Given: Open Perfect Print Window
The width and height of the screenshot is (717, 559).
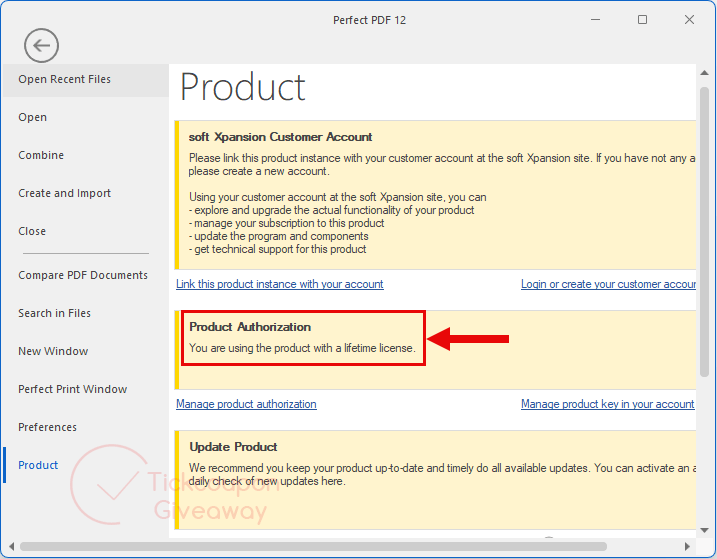Looking at the screenshot, I should (73, 389).
